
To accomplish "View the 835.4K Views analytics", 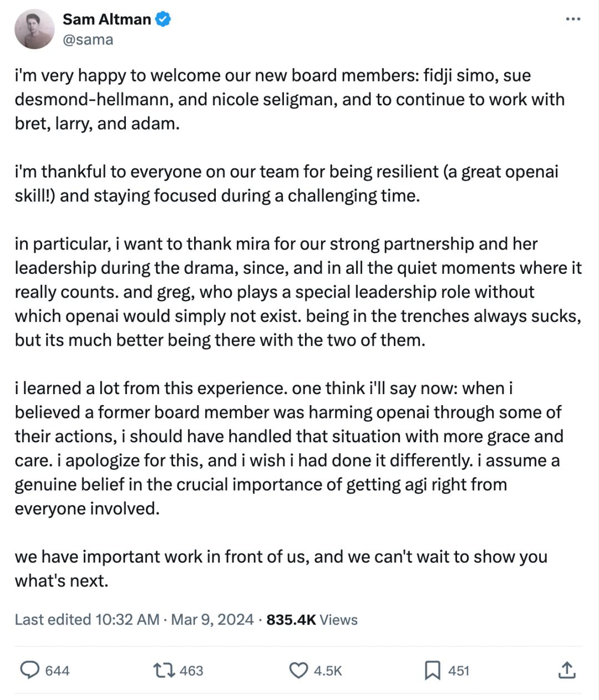I will (312, 620).
